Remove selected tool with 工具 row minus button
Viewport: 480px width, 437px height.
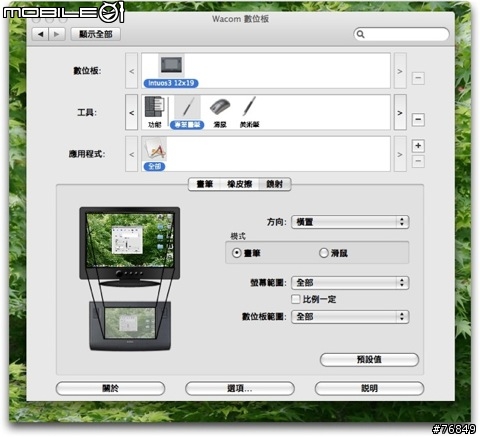418,119
